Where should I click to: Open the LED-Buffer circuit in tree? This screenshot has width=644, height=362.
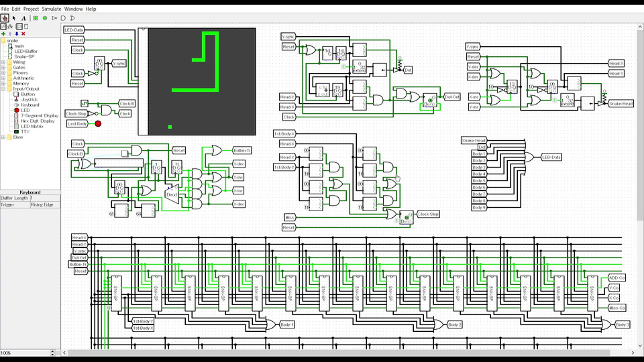coord(26,52)
